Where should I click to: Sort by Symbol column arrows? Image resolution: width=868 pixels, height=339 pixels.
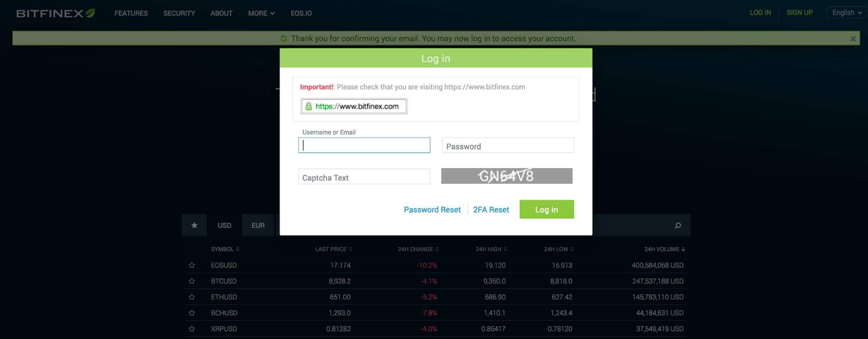pos(238,249)
